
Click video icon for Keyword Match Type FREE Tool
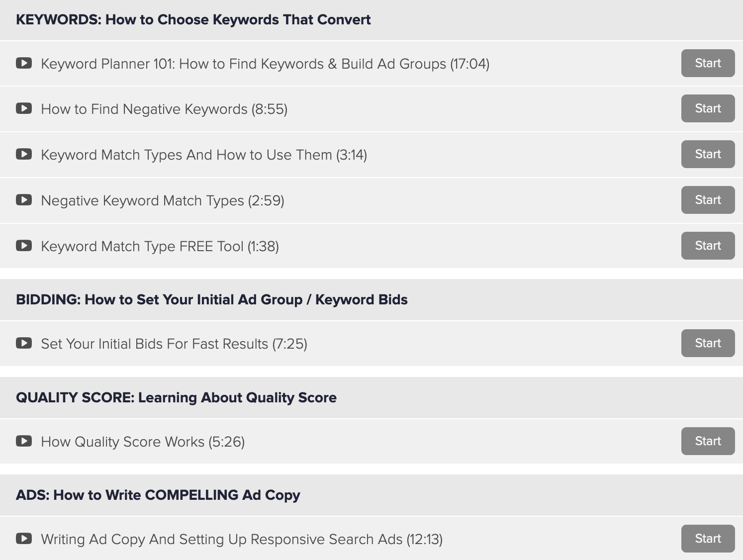[x=24, y=246]
